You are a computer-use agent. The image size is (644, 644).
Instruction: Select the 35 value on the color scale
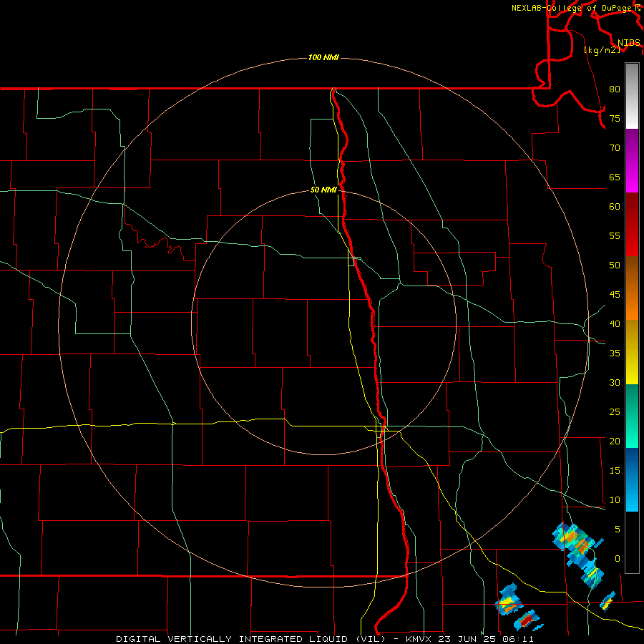(615, 353)
